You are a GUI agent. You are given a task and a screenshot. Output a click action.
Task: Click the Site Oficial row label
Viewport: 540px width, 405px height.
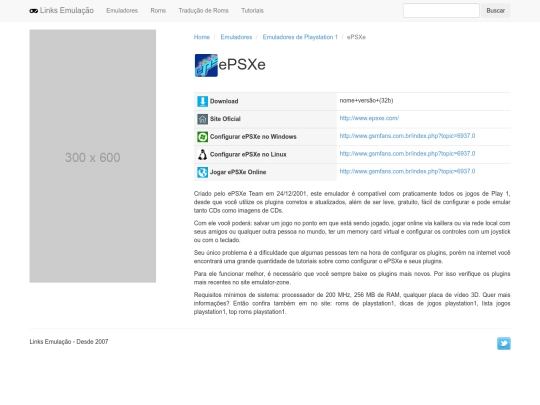coord(225,119)
